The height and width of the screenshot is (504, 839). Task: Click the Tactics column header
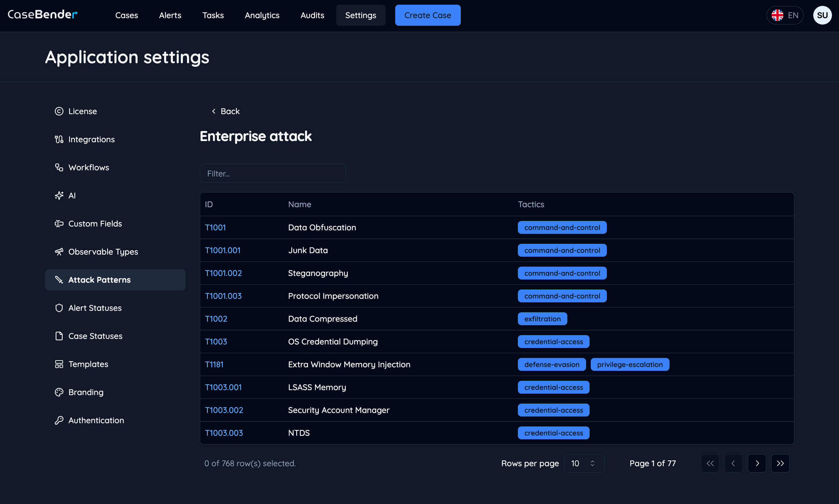pos(531,205)
